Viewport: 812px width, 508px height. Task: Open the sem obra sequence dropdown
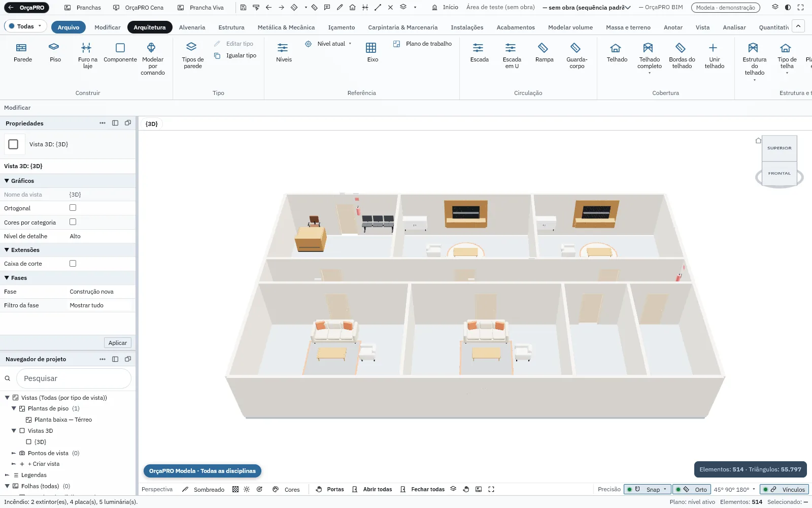[x=587, y=8]
